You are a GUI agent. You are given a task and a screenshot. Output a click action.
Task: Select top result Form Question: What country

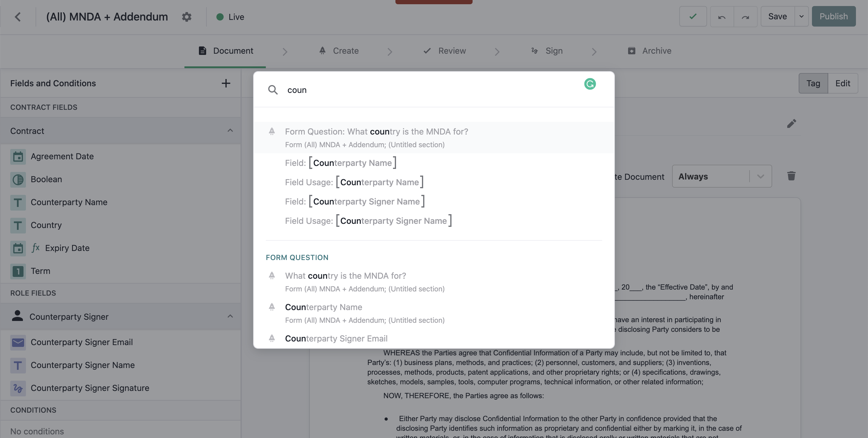(x=434, y=138)
